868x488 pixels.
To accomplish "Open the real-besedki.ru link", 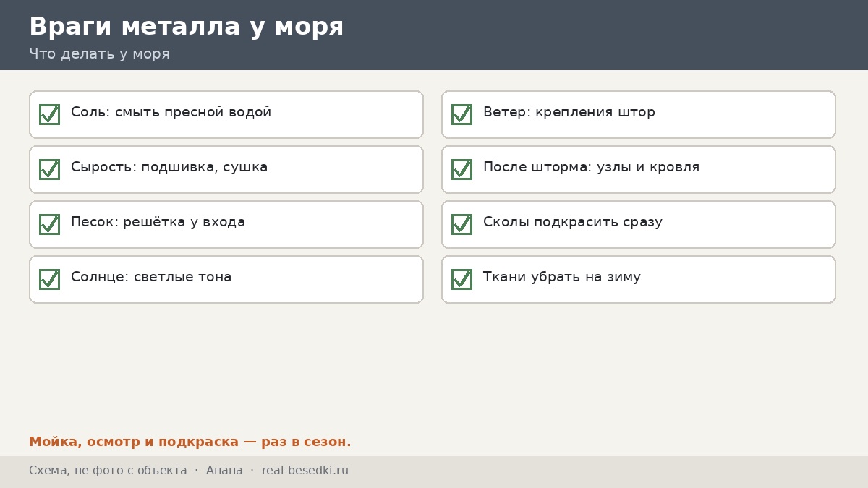I will tap(305, 471).
